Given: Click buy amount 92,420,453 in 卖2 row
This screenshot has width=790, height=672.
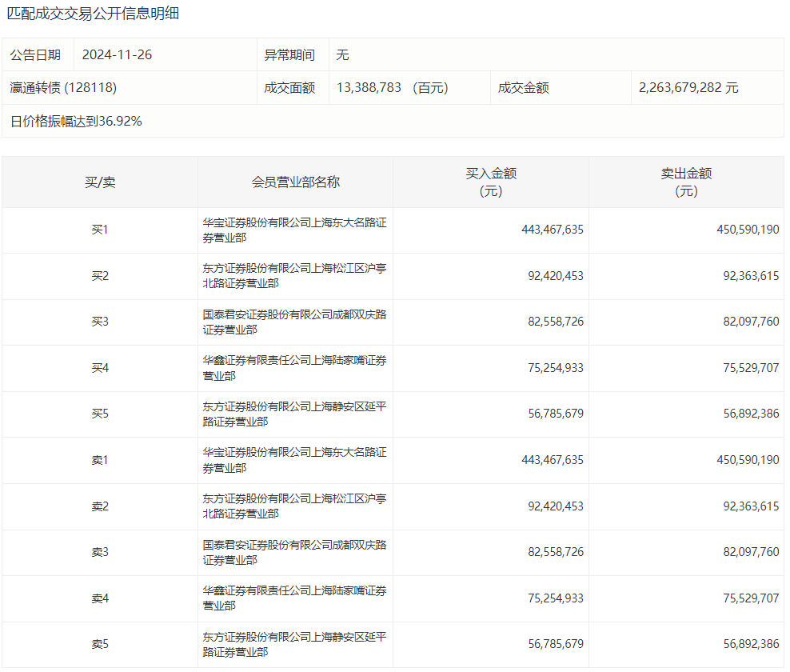Looking at the screenshot, I should 555,506.
